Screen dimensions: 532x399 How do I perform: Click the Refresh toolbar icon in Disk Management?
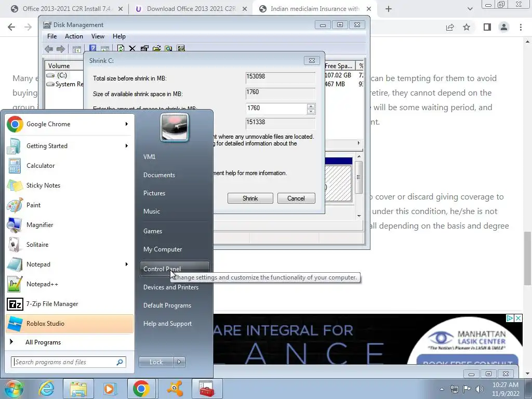(x=121, y=48)
